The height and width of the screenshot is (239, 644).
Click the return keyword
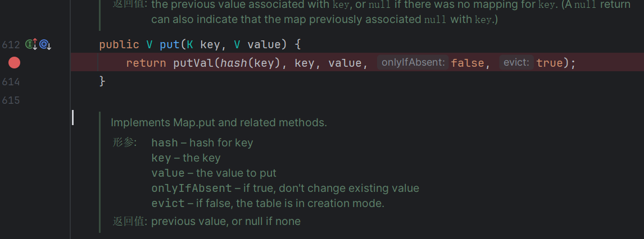click(146, 63)
